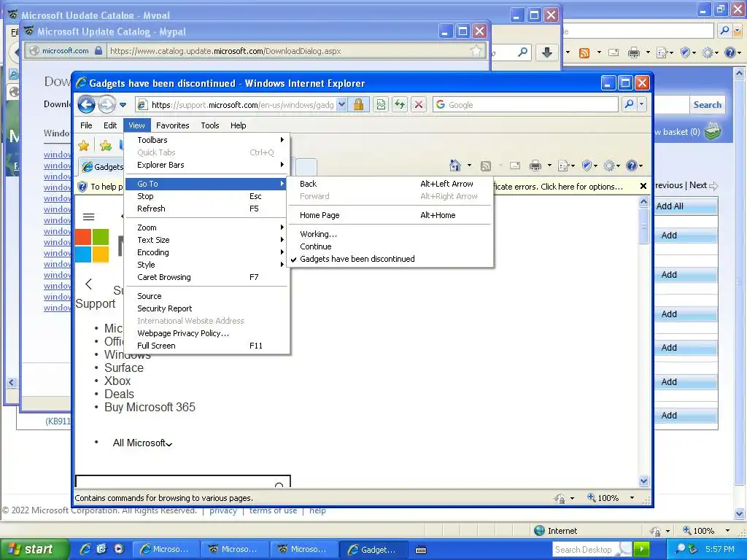Viewport: 747px width, 560px height.
Task: Click the Home icon in command bar
Action: click(x=455, y=166)
